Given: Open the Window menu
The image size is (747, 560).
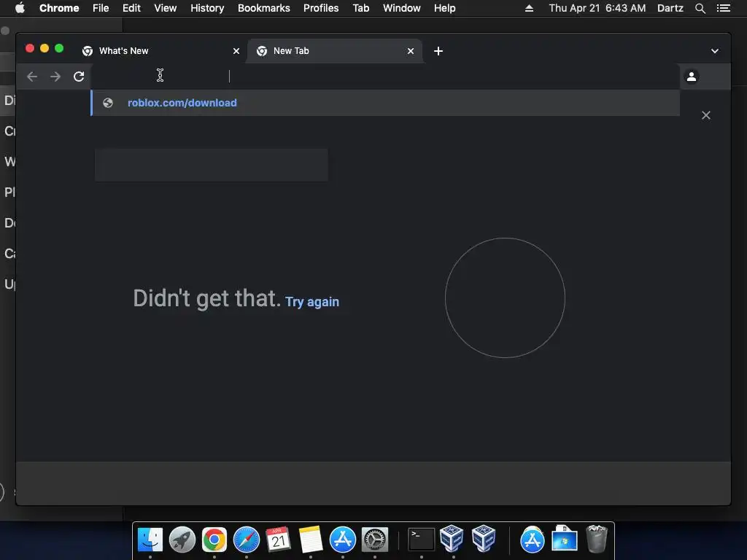Looking at the screenshot, I should point(402,8).
